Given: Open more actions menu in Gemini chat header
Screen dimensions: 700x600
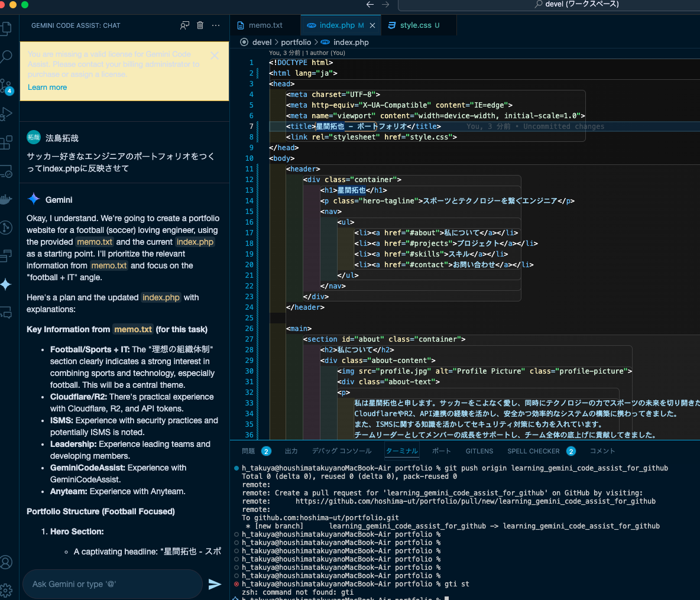Looking at the screenshot, I should tap(216, 25).
